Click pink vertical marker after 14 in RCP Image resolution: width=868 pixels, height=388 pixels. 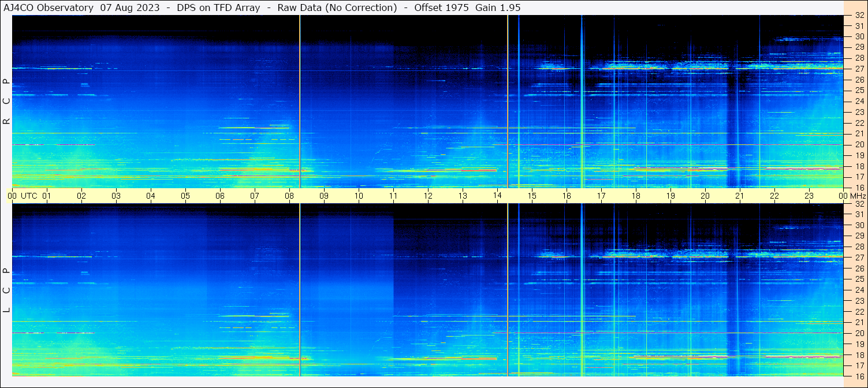pyautogui.click(x=507, y=102)
